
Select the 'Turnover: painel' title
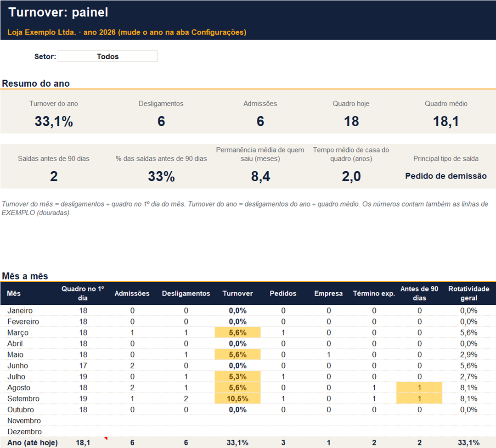[x=58, y=12]
